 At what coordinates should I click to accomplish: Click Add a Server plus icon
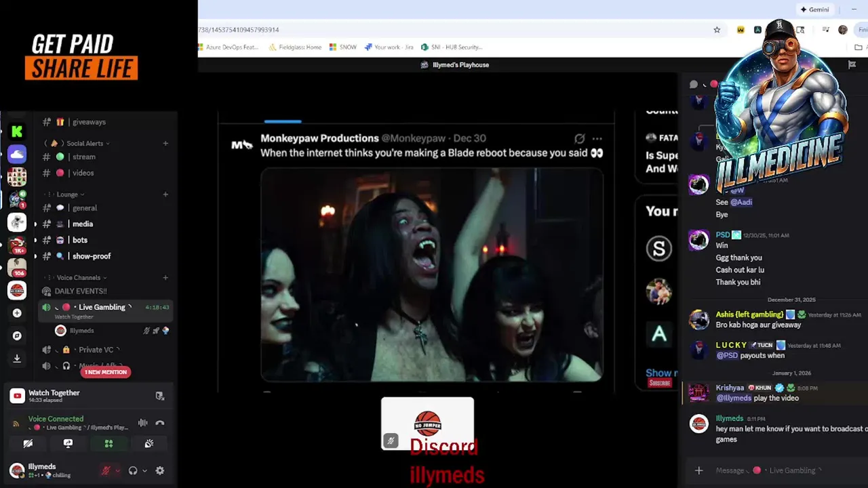(17, 313)
